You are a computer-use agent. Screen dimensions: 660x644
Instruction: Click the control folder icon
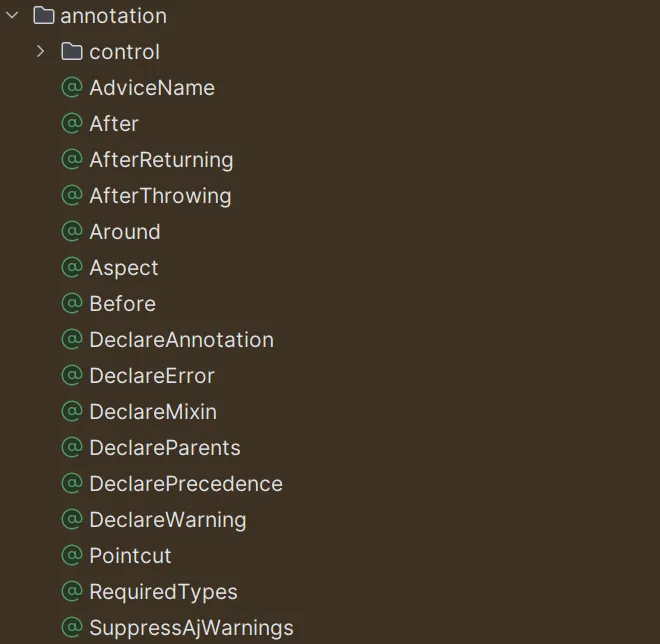(72, 52)
